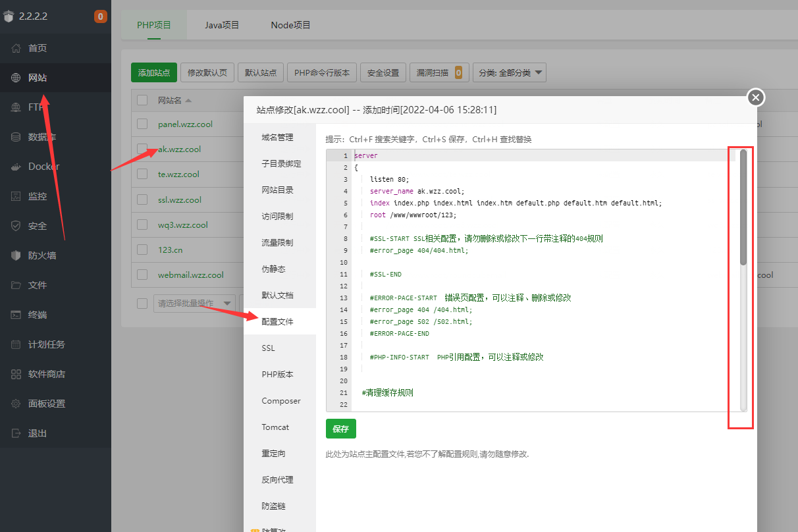This screenshot has height=532, width=798.
Task: Open the 分类: 全部分类 dropdown
Action: click(510, 72)
